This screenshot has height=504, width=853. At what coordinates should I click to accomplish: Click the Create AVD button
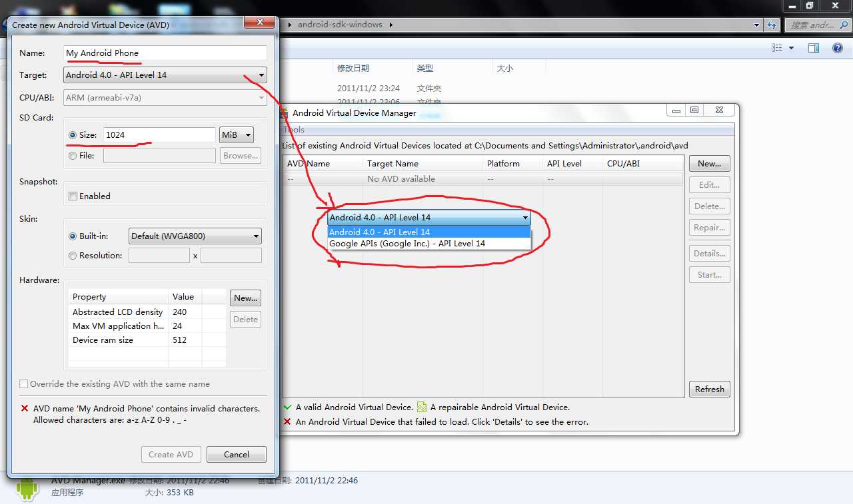click(x=171, y=455)
